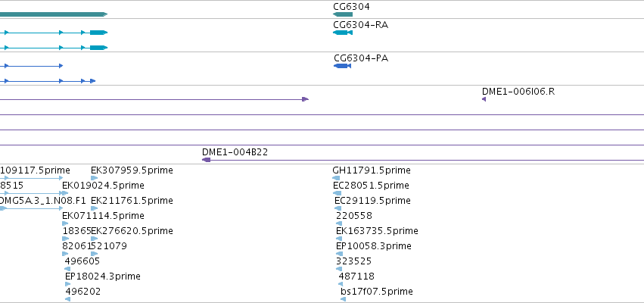644x303 pixels.
Task: Select the EK211761.5prime EST label
Action: [x=132, y=201]
